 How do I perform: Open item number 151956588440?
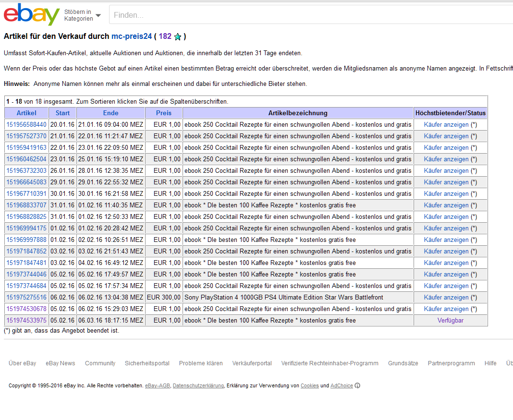(x=26, y=125)
